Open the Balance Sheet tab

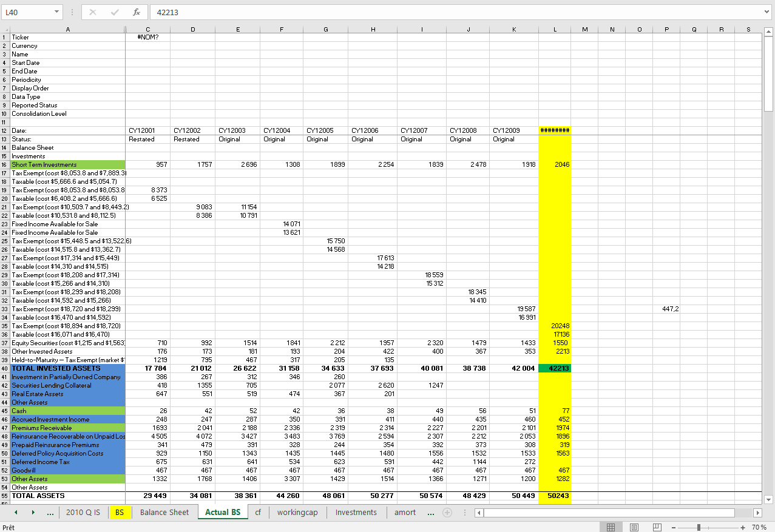coord(164,513)
